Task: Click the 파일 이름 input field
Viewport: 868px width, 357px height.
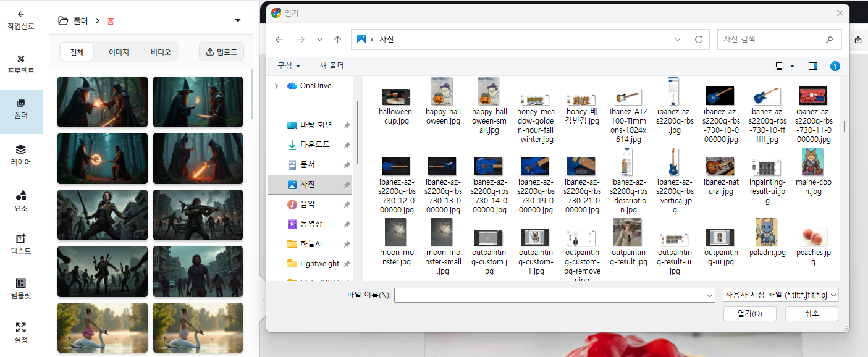Action: 549,296
